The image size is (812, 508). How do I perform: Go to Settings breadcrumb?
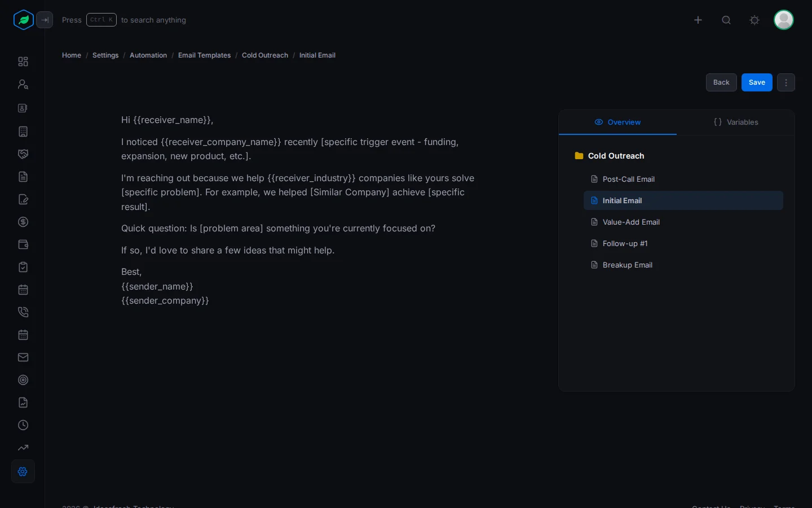click(x=105, y=55)
